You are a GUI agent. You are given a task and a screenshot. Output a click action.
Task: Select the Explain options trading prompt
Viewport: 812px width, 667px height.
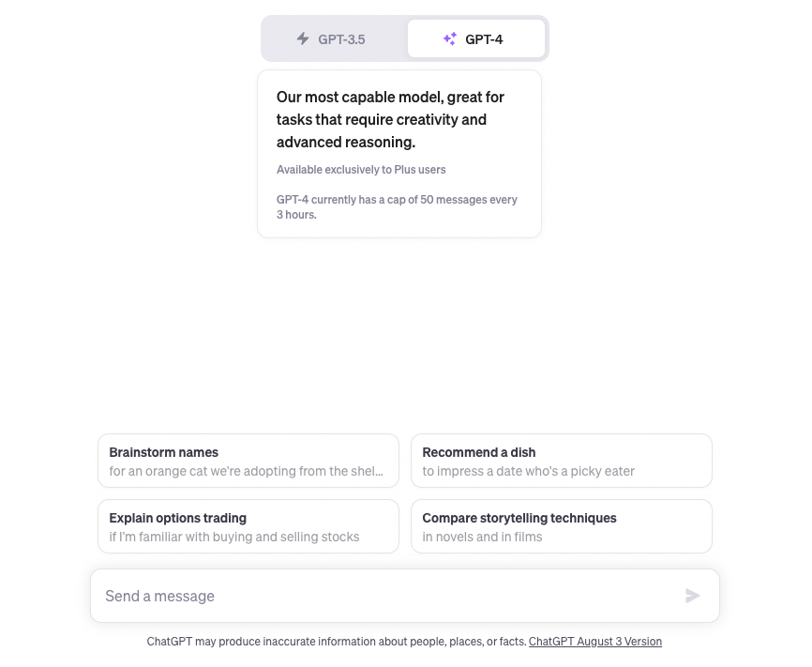(x=248, y=526)
